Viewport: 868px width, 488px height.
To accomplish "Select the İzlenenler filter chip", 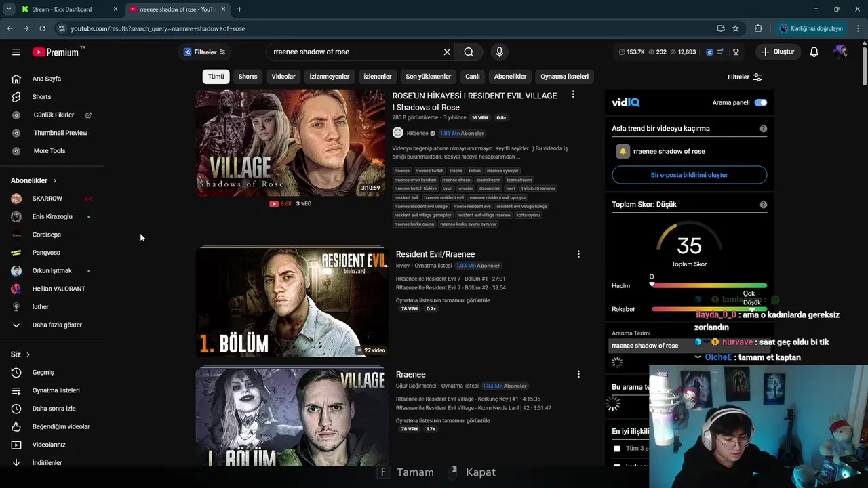I will click(378, 77).
